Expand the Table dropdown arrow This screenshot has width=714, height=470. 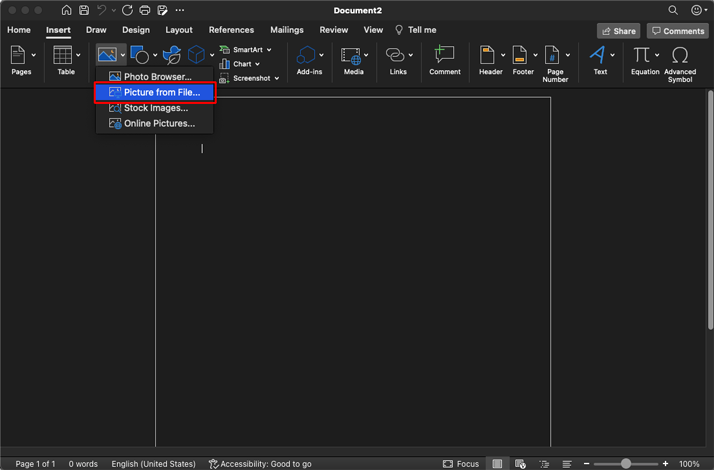pos(78,55)
